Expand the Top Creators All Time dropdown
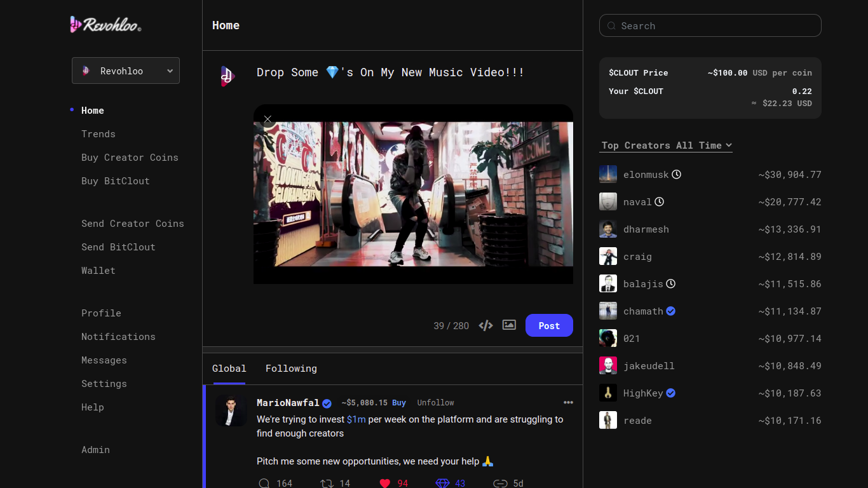 (667, 146)
